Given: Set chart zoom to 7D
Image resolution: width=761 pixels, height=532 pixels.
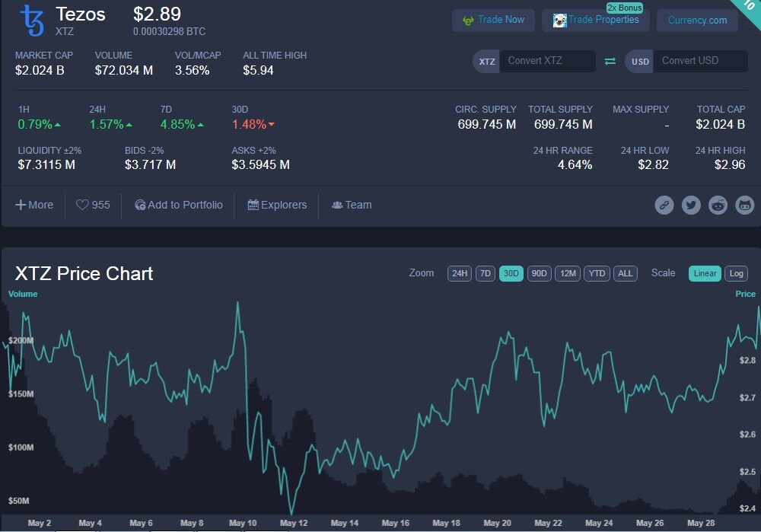Looking at the screenshot, I should [x=486, y=273].
